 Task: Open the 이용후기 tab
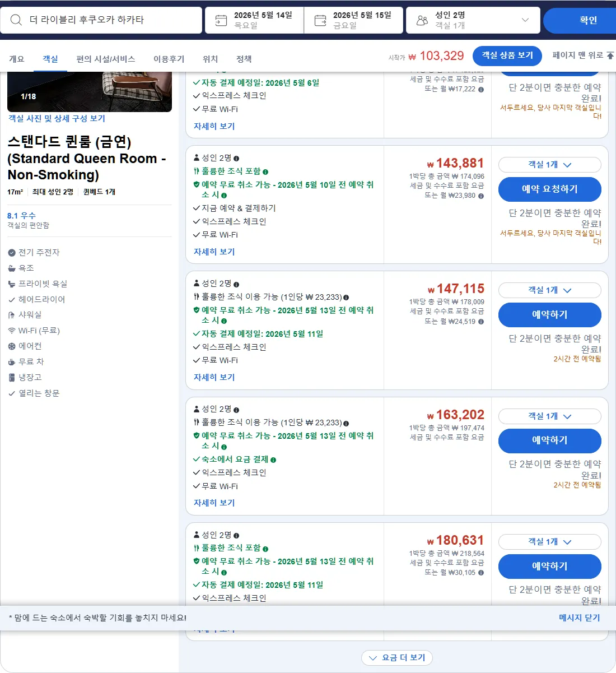169,59
